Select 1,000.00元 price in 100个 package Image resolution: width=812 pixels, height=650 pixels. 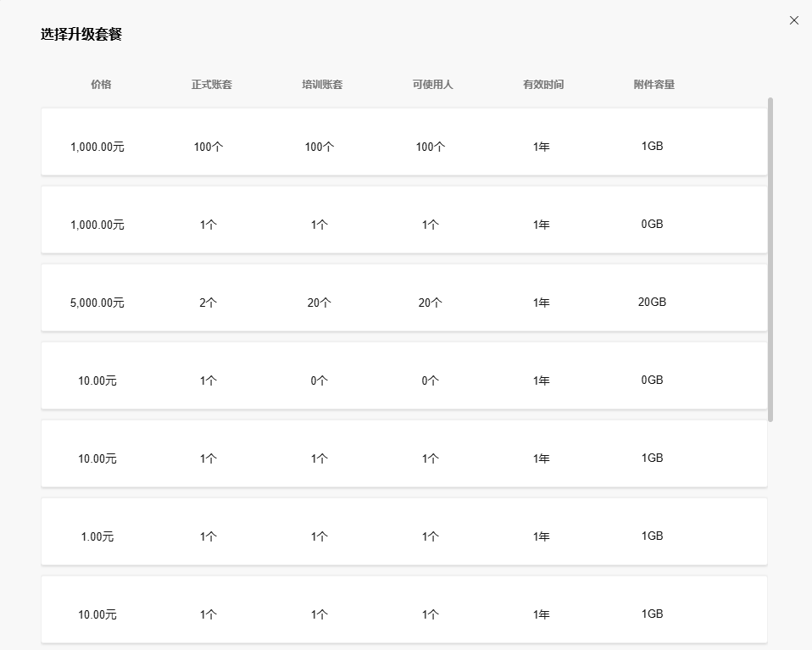[x=97, y=147]
